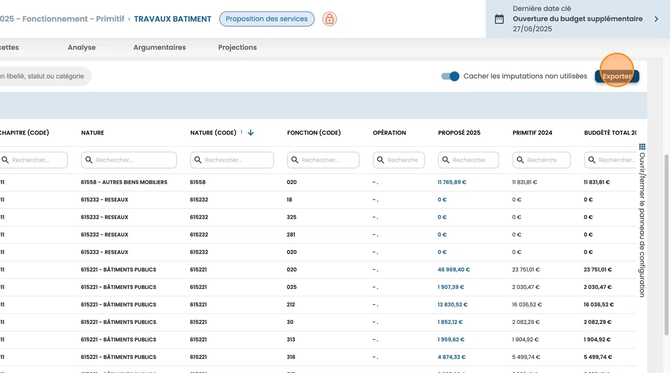Viewport: 670px width, 373px height.
Task: Click the Exporter button
Action: 617,76
